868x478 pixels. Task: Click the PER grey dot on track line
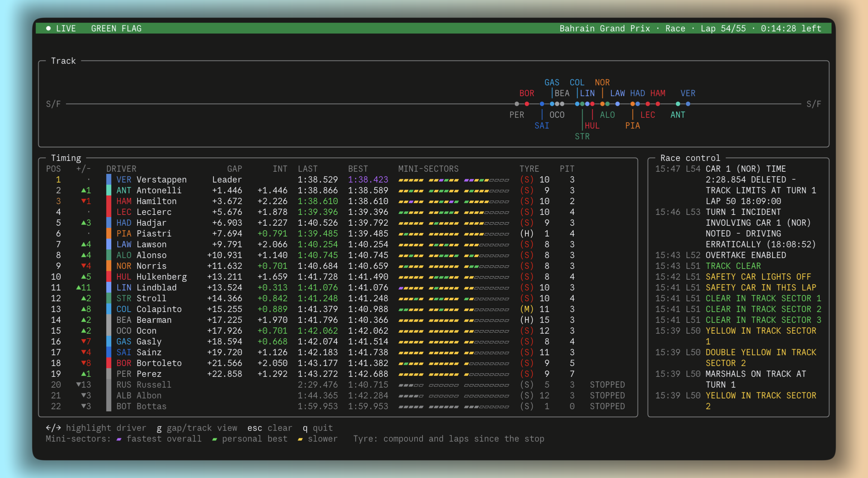click(517, 104)
